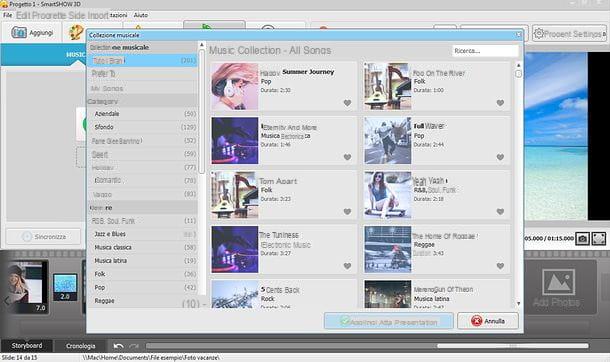Favorite the Poo On The River heart
Screen dimensions: 610x362
[500, 103]
